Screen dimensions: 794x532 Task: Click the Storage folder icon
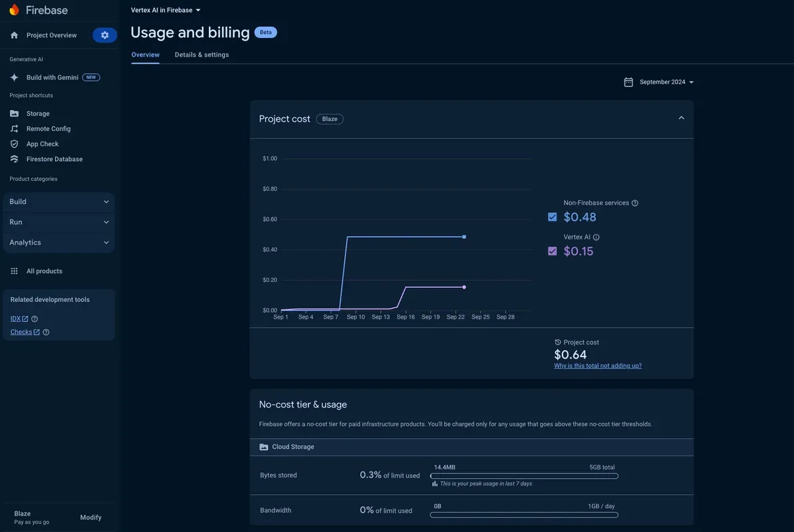click(x=14, y=114)
